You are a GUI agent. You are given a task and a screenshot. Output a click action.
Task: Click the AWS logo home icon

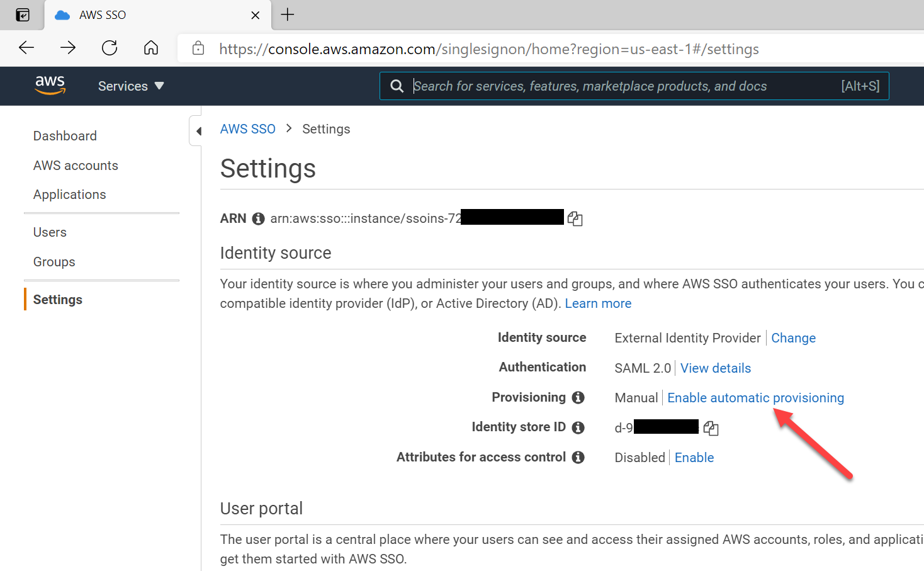tap(50, 85)
